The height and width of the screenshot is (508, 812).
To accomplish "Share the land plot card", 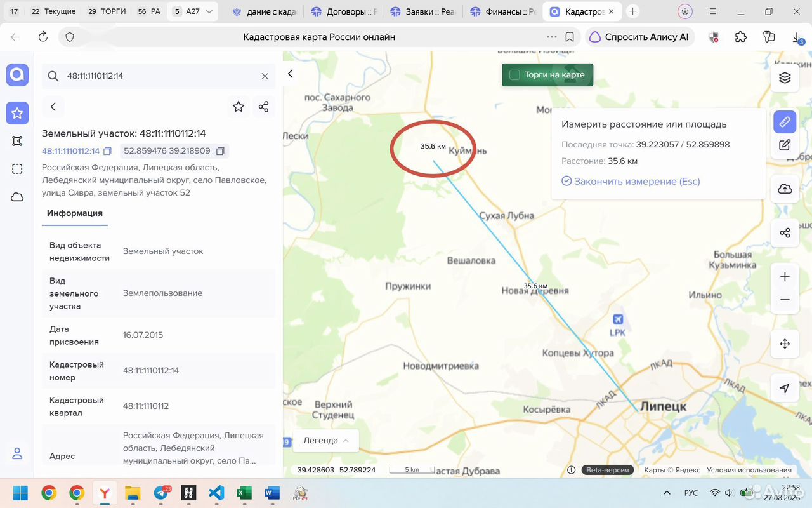I will pos(264,107).
